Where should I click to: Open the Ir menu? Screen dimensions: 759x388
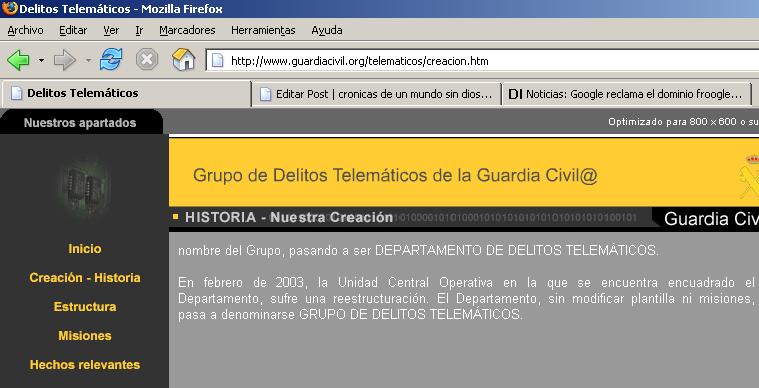click(139, 30)
